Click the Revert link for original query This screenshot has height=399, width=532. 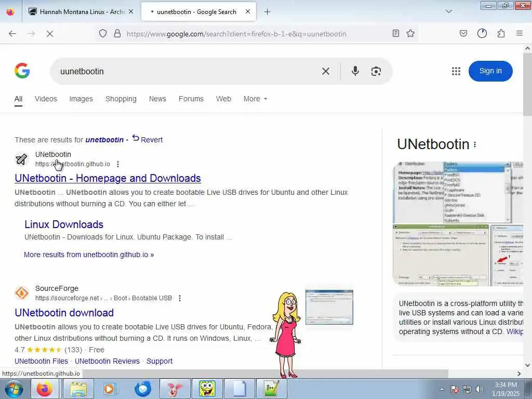[x=148, y=139]
